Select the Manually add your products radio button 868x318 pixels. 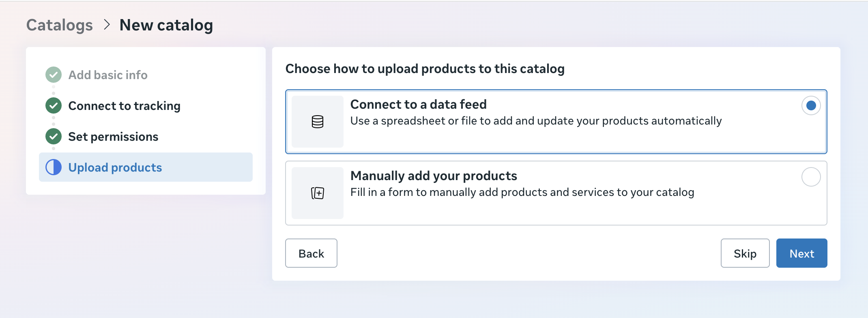(x=811, y=177)
